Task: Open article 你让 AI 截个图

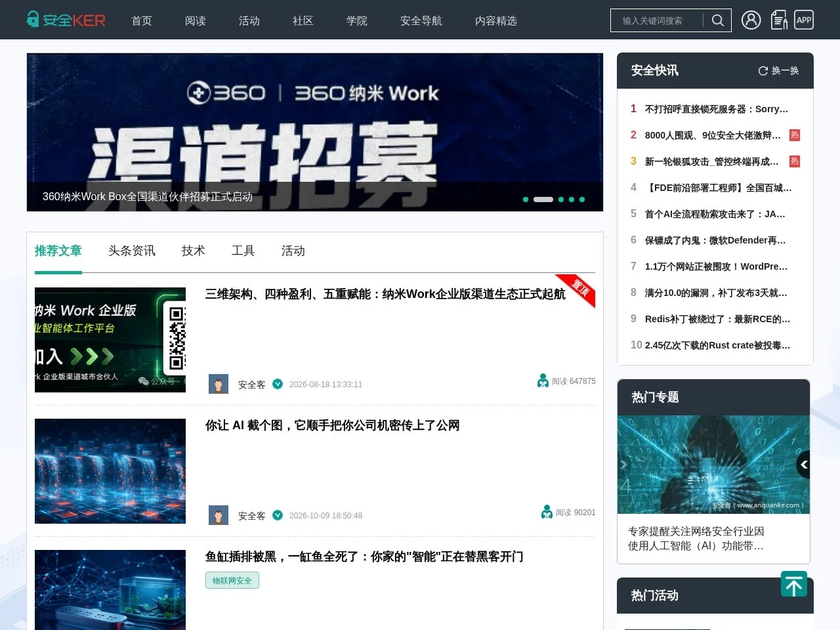Action: tap(333, 425)
